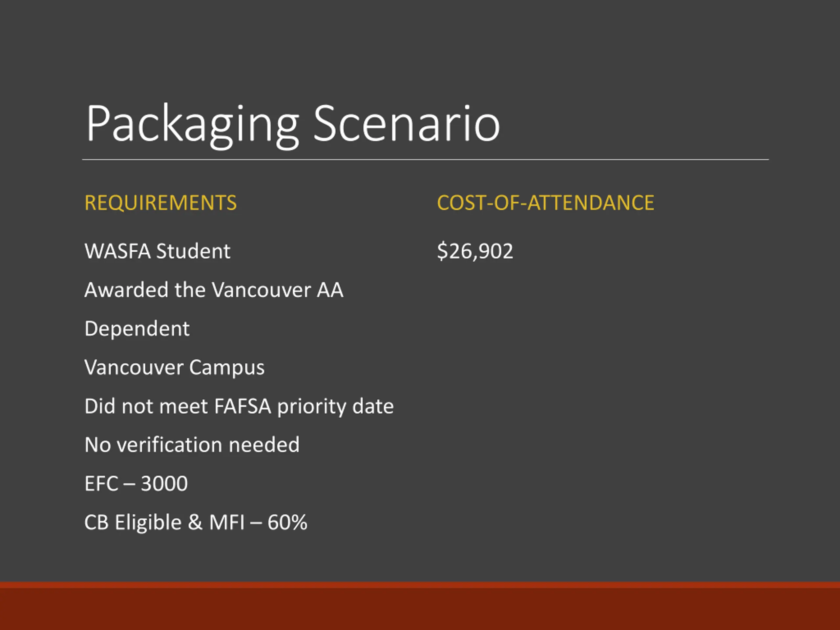Click the $26,902 cost amount
The height and width of the screenshot is (630, 840).
[x=475, y=251]
